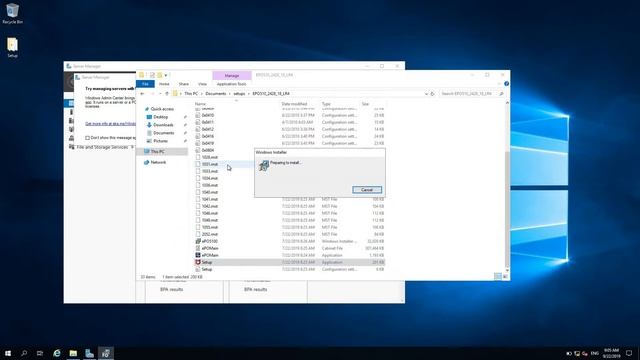
Task: Open the Share ribbon tab
Action: click(x=184, y=84)
